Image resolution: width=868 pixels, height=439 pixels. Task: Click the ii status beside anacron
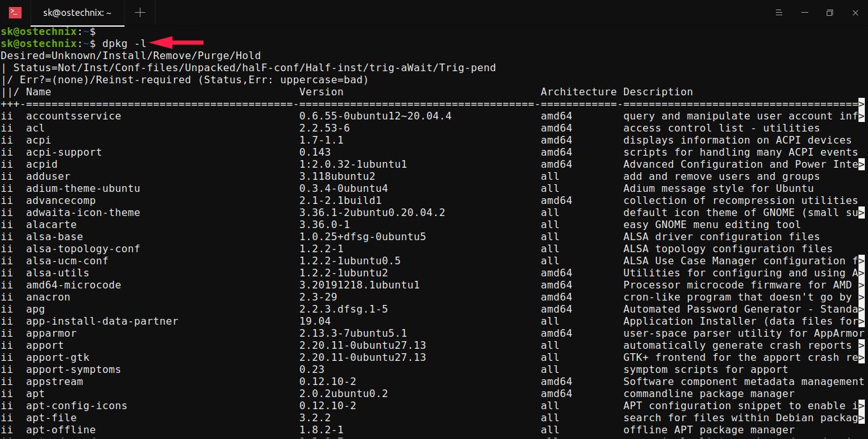tap(7, 297)
